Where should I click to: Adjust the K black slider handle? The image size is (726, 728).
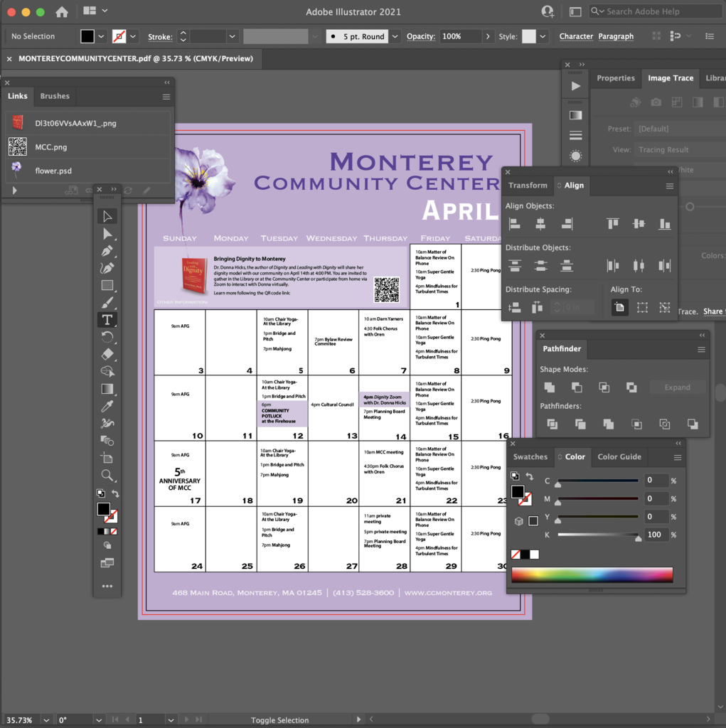(x=639, y=538)
